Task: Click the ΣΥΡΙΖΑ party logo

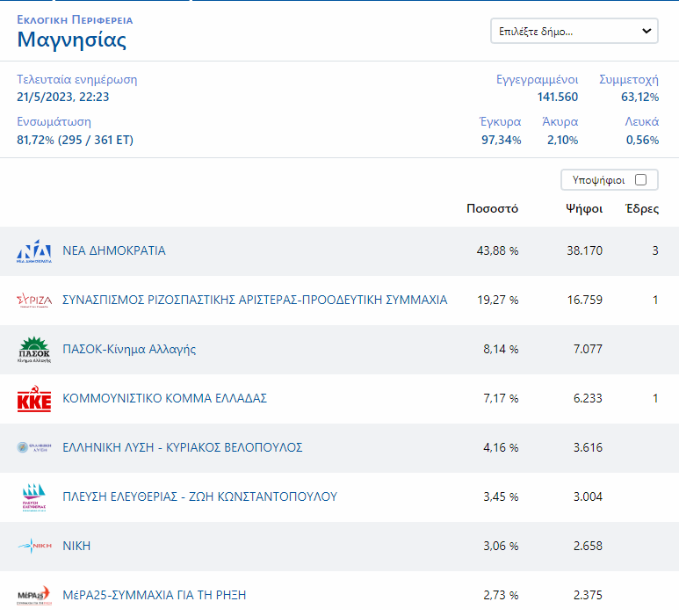Action: [34, 301]
